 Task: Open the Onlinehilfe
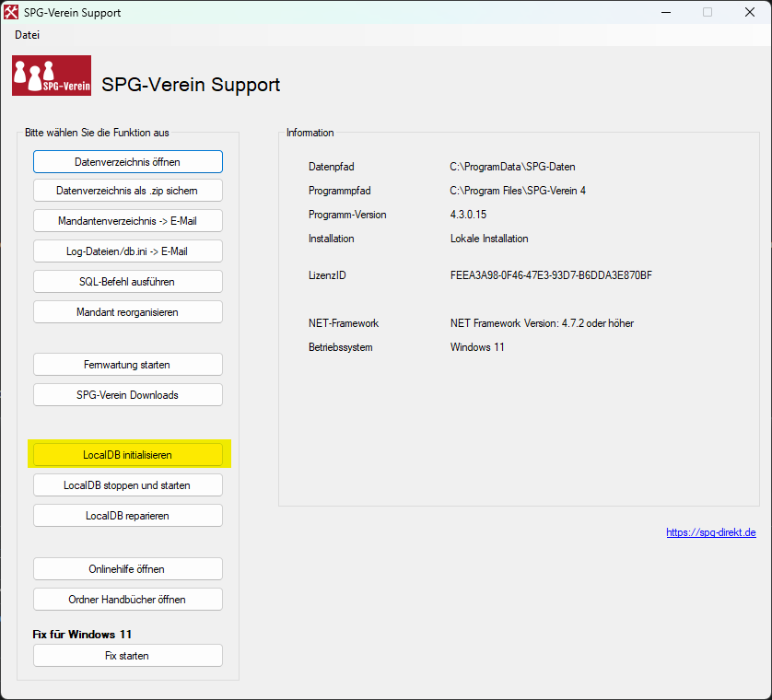coord(127,569)
